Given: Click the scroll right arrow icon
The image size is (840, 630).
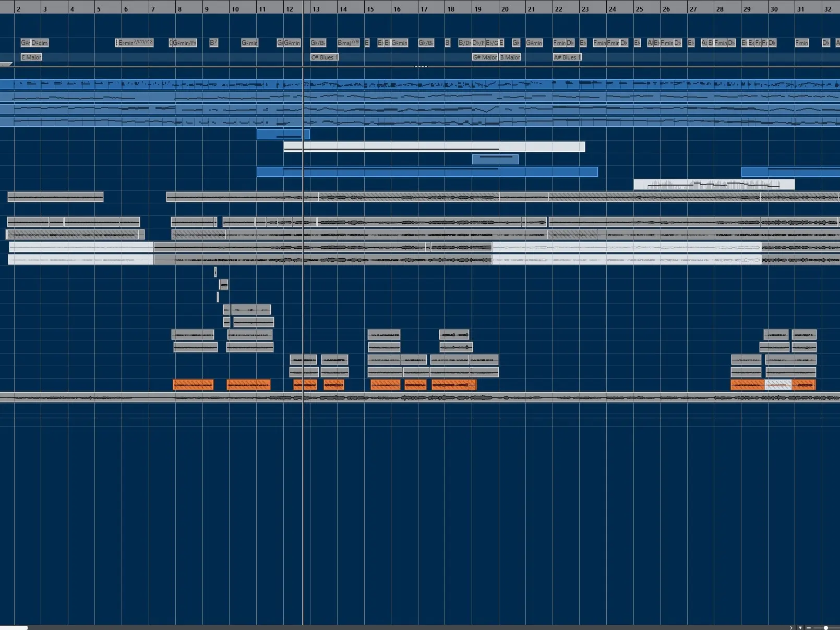Looking at the screenshot, I should click(x=791, y=627).
